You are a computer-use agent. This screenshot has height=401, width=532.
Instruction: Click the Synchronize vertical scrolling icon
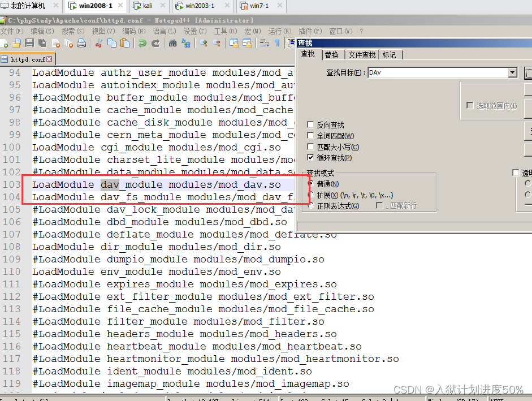233,43
